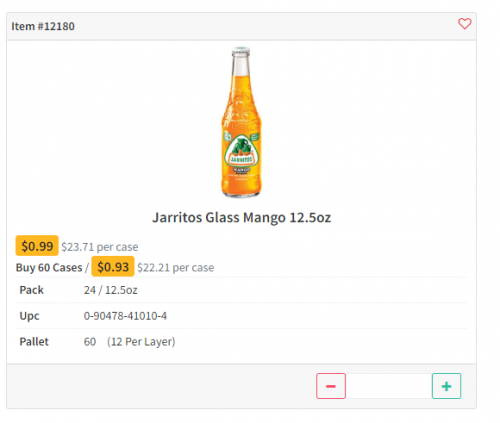Open Jarritos Glass Mango 12.5oz product title
Viewport: 500px width, 423px height.
click(241, 217)
